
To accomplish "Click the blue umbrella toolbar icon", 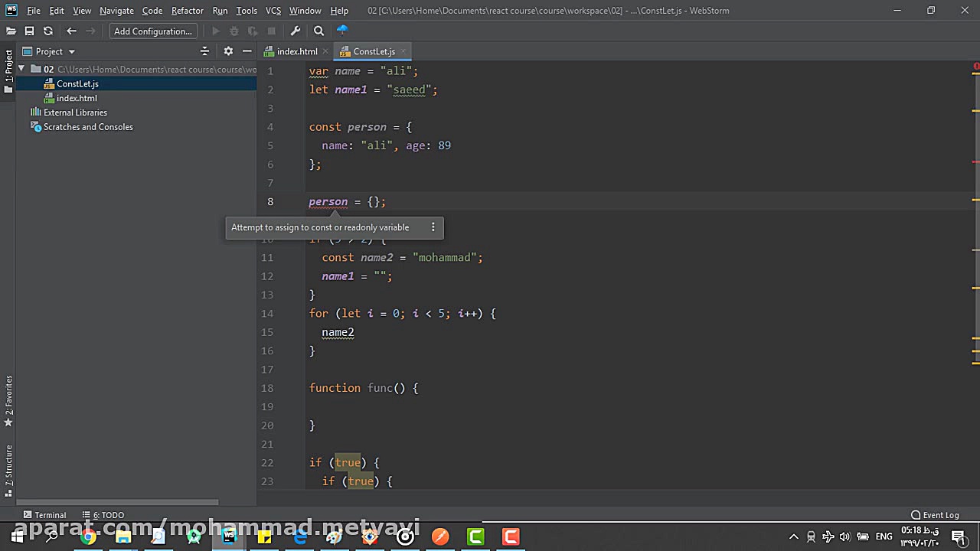I will (x=342, y=30).
